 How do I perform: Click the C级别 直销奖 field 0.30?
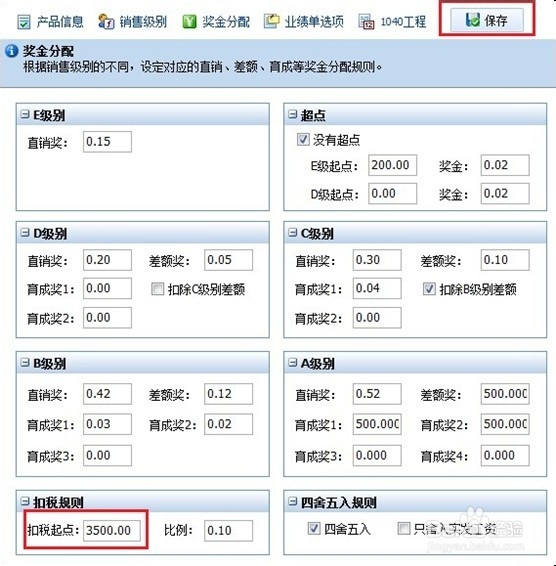(377, 260)
